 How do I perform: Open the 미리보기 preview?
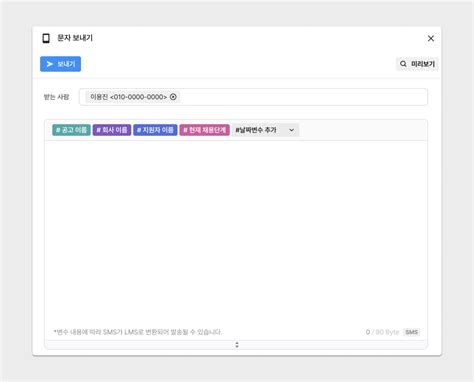417,64
